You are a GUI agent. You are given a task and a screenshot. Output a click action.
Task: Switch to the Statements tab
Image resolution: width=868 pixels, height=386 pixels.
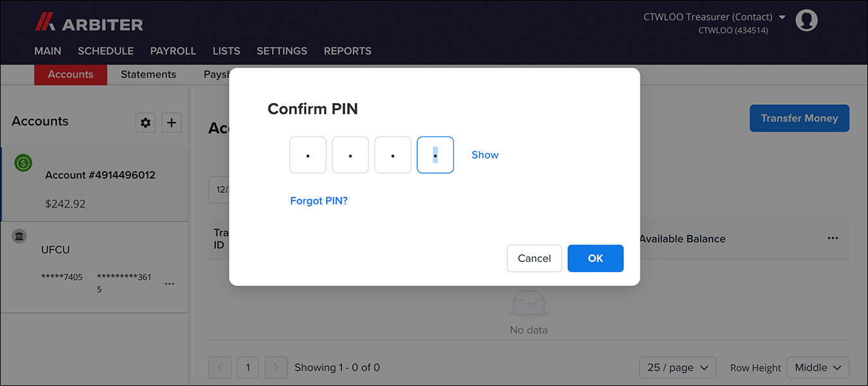(x=149, y=75)
